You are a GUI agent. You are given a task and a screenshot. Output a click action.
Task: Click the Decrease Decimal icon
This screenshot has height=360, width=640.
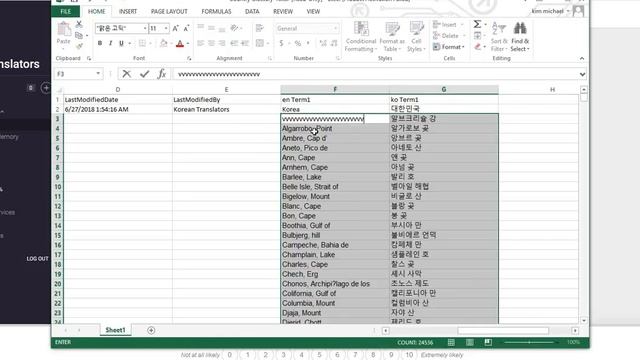click(334, 43)
